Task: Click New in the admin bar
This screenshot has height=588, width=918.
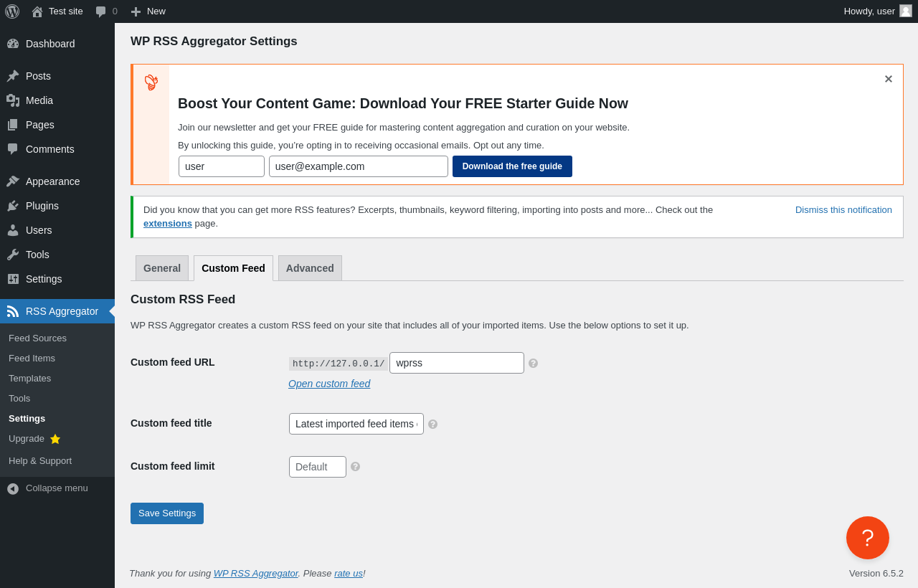Action: pyautogui.click(x=156, y=11)
